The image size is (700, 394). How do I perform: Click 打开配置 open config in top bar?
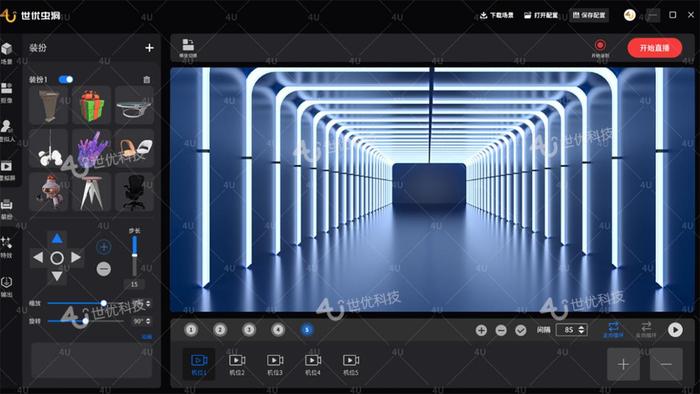coord(541,15)
